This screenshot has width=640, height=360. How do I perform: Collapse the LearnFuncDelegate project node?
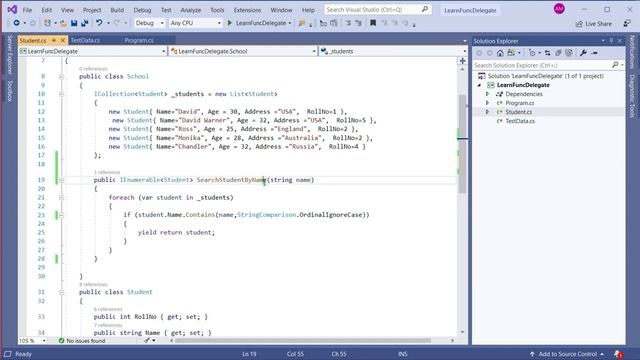480,85
